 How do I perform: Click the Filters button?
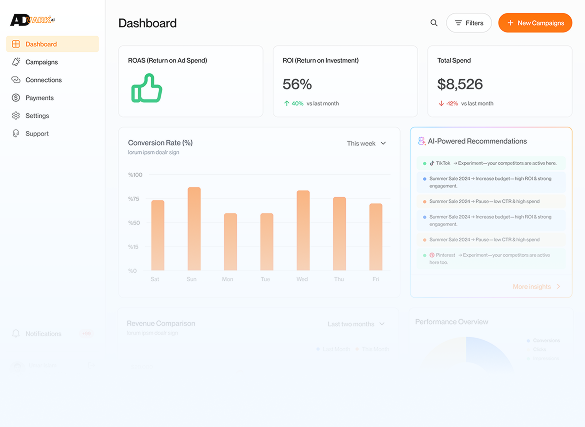point(469,23)
